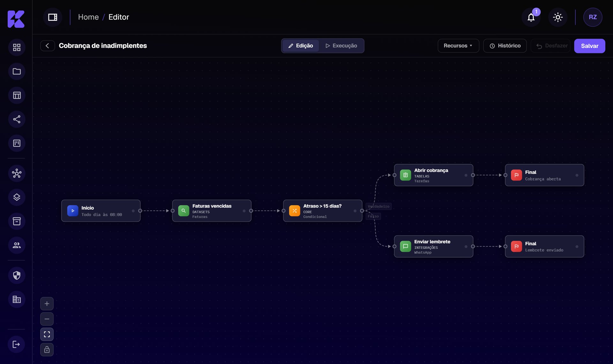Expand the Recursos dropdown
This screenshot has height=364, width=613.
click(x=458, y=46)
